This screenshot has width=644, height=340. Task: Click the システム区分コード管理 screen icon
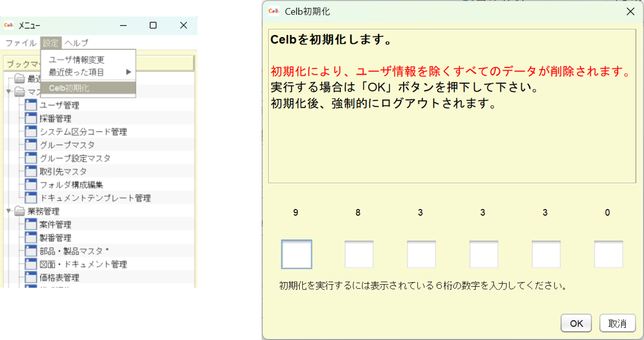[x=31, y=131]
